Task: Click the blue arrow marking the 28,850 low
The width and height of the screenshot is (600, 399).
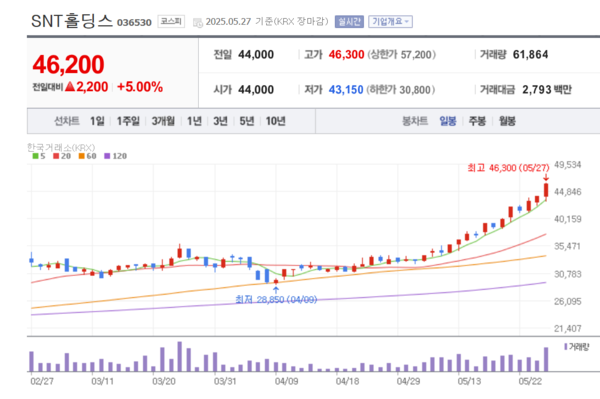Action: (x=276, y=290)
